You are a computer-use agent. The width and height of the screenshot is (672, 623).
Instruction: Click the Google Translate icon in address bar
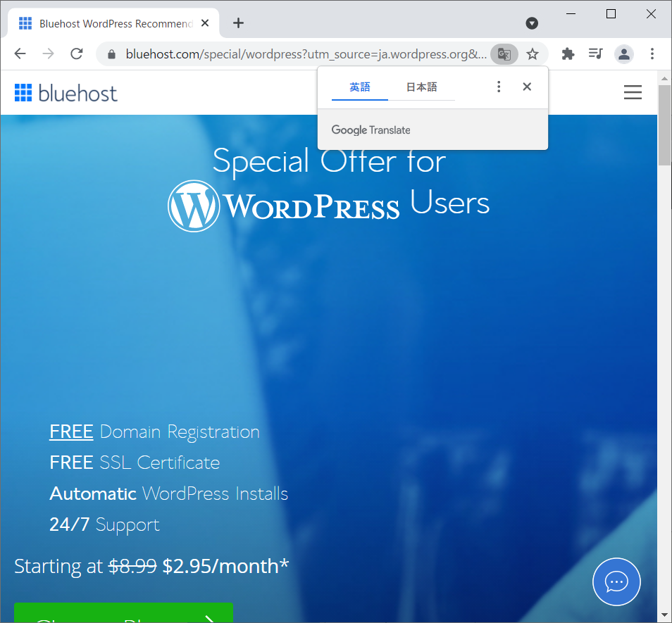(x=504, y=54)
